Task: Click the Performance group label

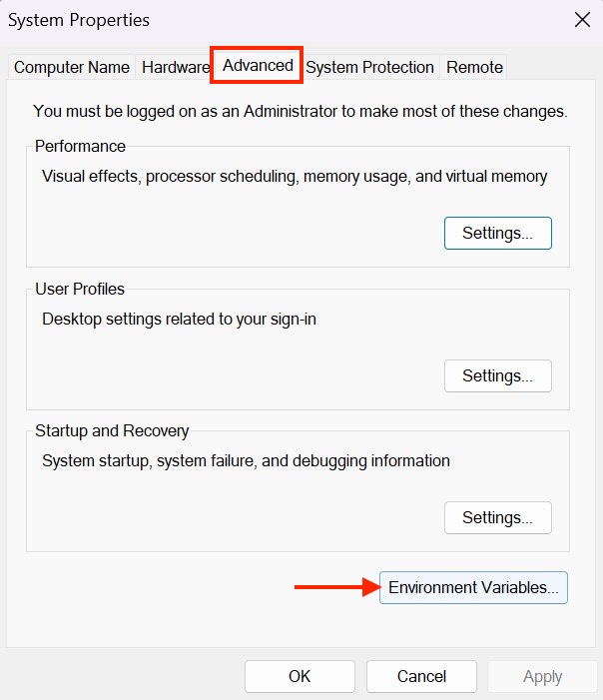Action: pos(80,146)
